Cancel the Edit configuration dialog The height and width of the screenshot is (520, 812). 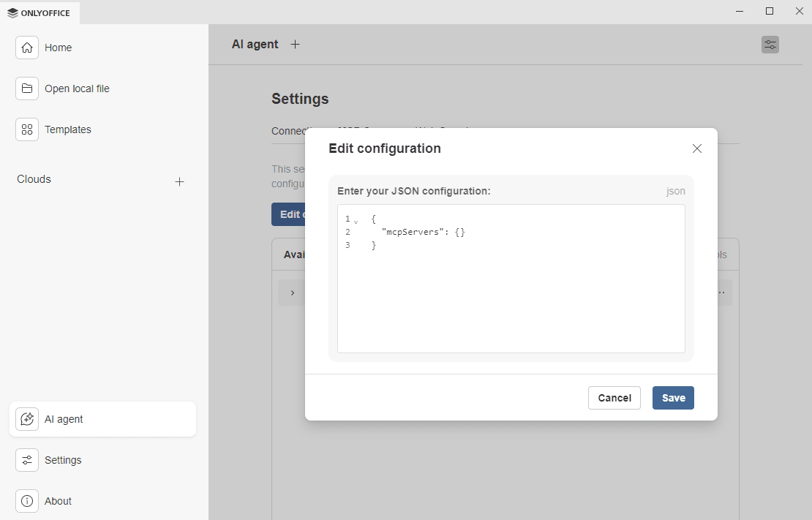[614, 397]
